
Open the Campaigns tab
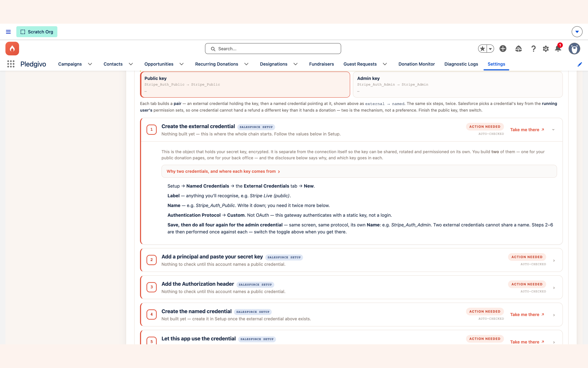pos(70,64)
